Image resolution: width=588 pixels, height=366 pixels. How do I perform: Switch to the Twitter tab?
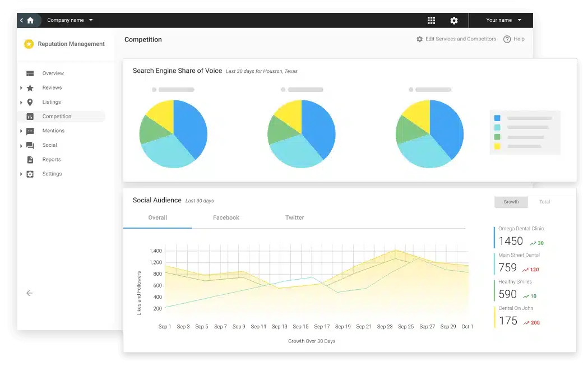pos(294,217)
